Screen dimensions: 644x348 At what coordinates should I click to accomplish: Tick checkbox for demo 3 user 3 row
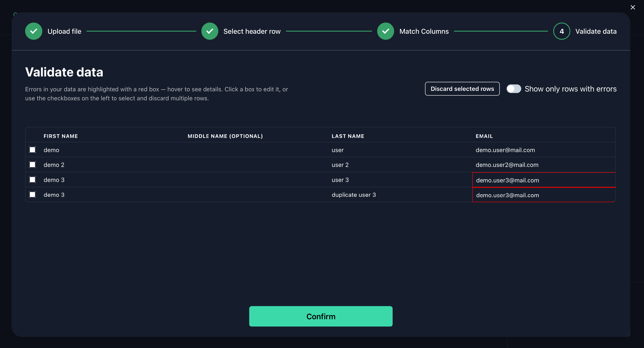tap(32, 180)
